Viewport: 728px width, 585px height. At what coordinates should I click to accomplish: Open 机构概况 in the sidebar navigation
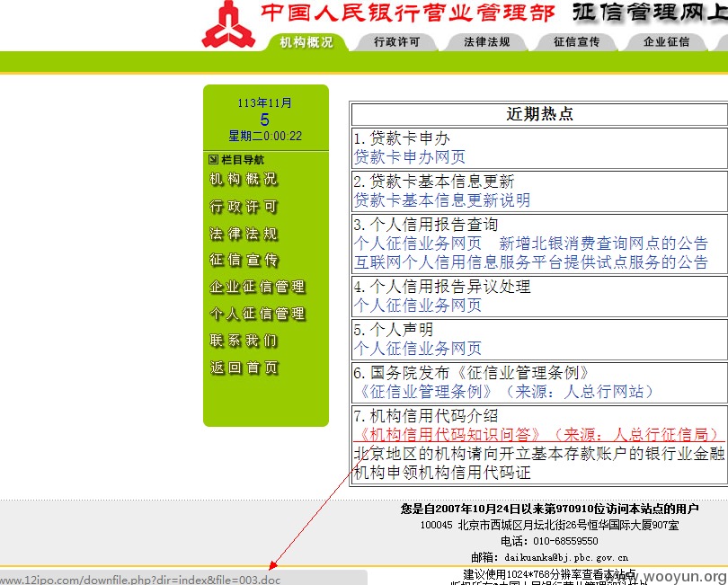tap(244, 179)
